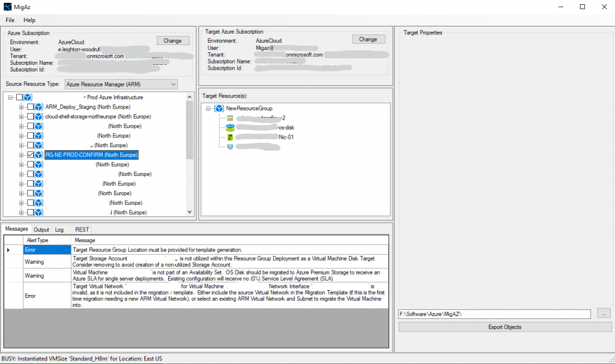
Task: Click the source tree scrollbar up arrow
Action: point(189,97)
